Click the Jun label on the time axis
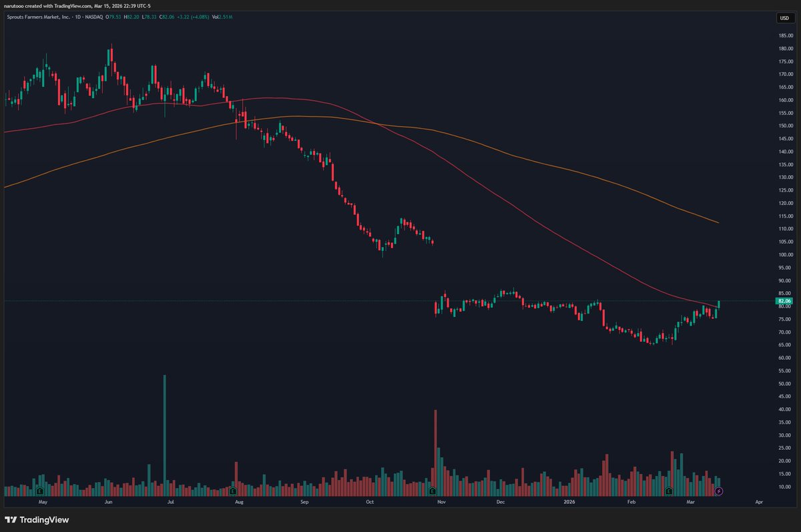 point(108,501)
